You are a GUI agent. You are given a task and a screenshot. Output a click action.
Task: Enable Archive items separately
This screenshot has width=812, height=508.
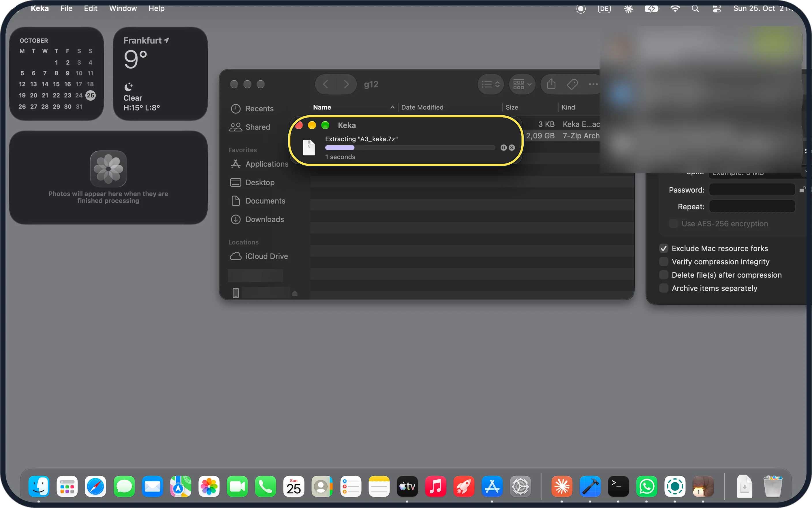[x=663, y=288]
